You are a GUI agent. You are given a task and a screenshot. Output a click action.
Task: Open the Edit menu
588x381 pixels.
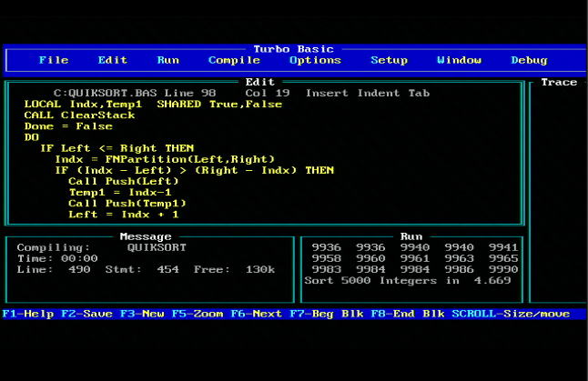pos(113,60)
